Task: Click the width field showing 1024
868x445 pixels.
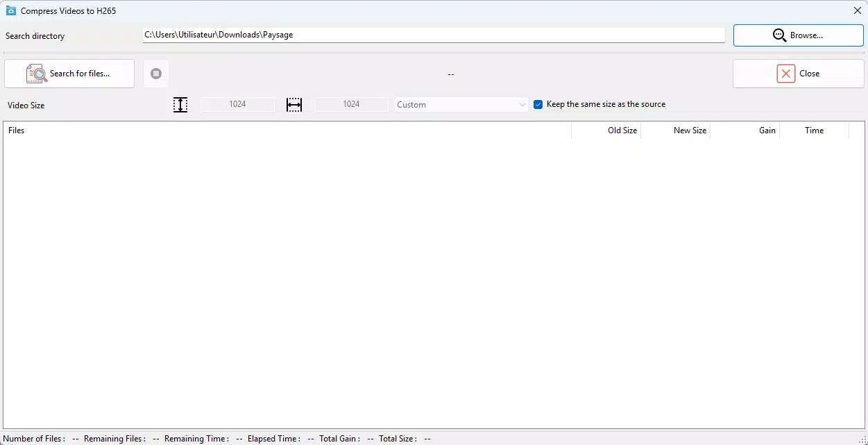Action: 351,104
